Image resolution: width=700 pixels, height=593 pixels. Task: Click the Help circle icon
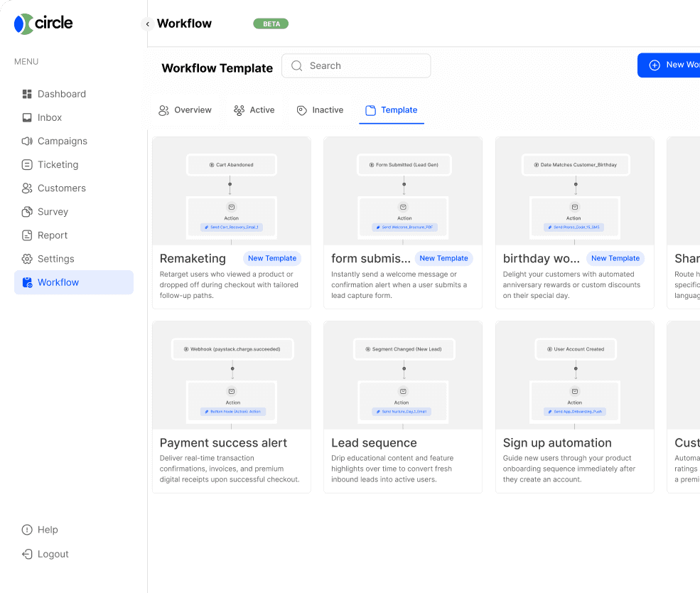click(27, 530)
